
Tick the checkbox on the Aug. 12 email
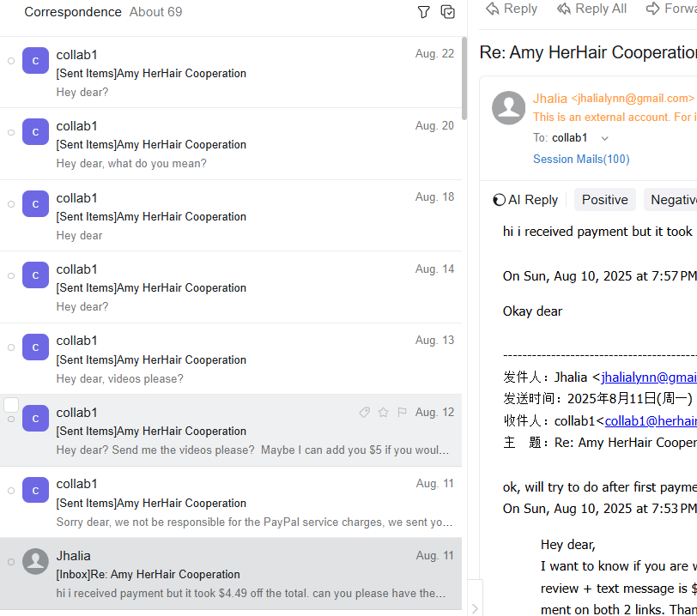tap(11, 405)
